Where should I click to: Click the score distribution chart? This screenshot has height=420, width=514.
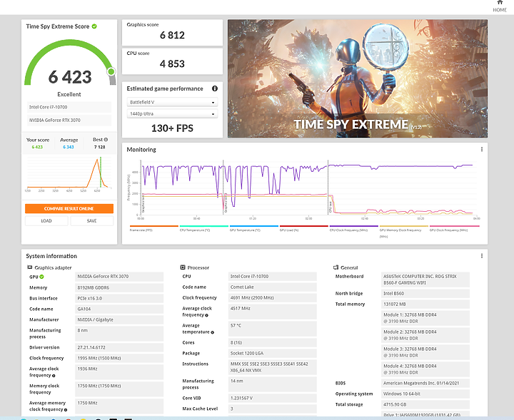pyautogui.click(x=69, y=173)
